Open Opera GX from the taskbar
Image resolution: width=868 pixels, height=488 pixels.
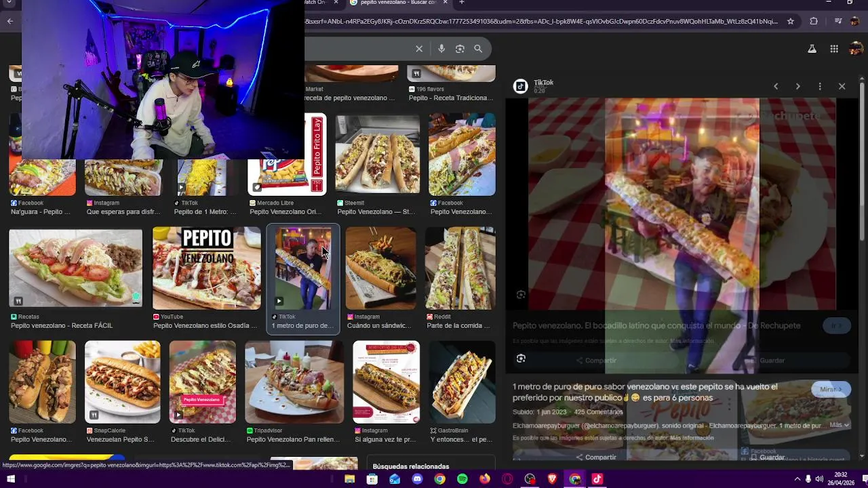[x=507, y=479]
